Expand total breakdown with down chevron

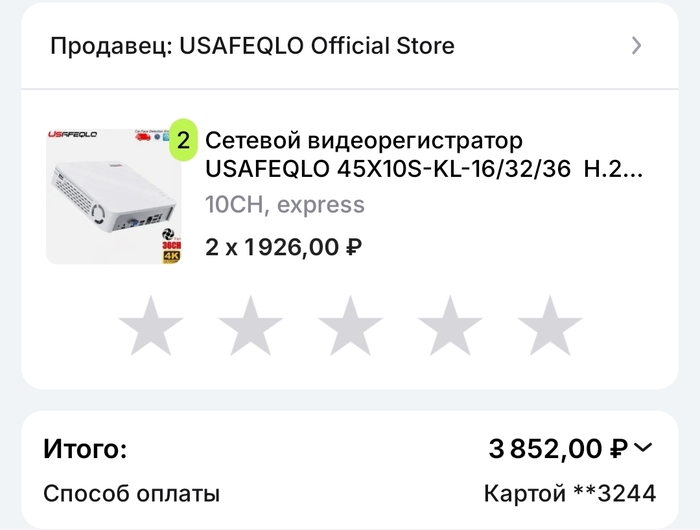[x=642, y=449]
